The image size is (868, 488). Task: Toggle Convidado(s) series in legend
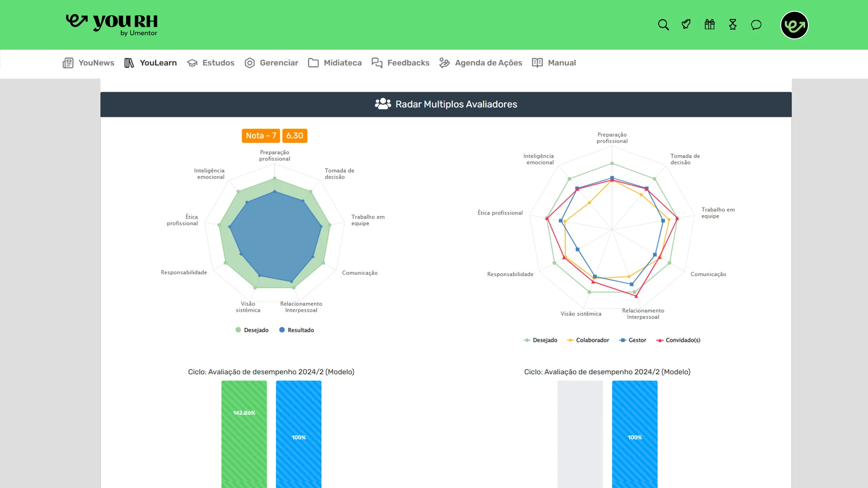click(x=678, y=340)
